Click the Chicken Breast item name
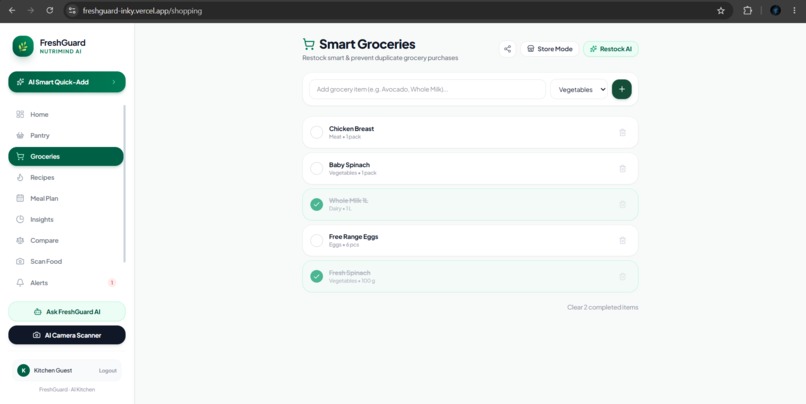 352,128
